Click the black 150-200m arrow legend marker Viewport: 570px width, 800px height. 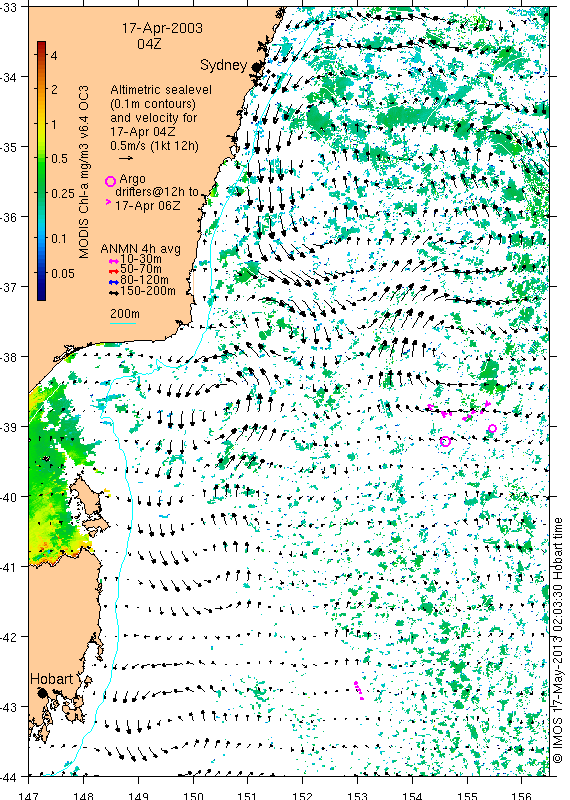click(114, 293)
